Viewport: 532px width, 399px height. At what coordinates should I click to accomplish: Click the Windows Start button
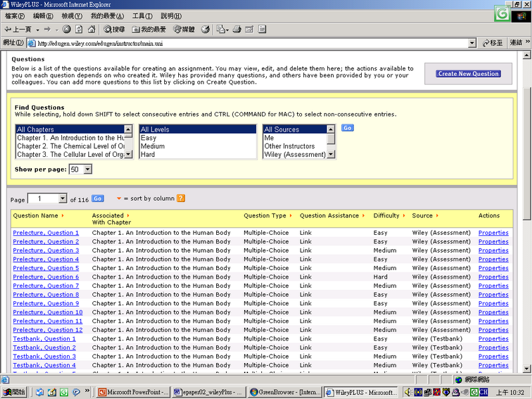(14, 392)
